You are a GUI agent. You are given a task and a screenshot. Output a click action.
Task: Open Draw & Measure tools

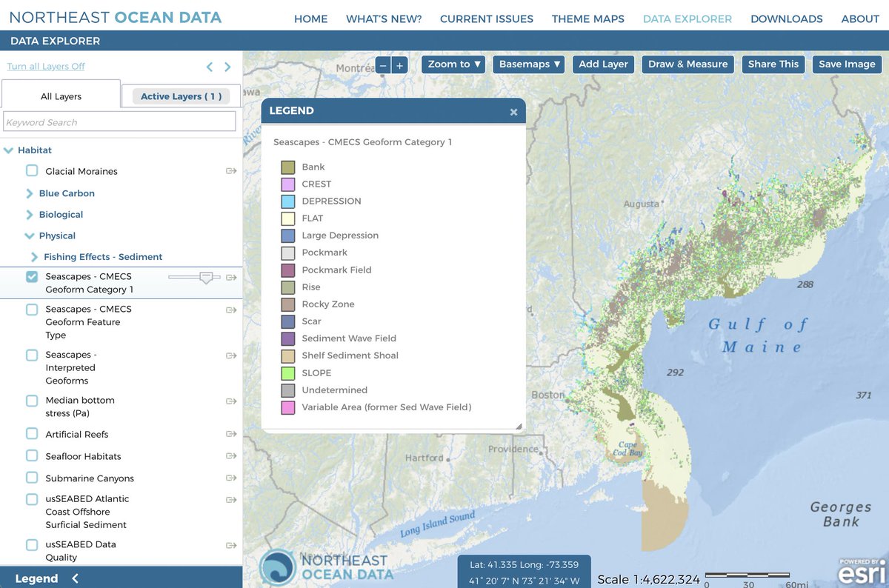point(687,64)
